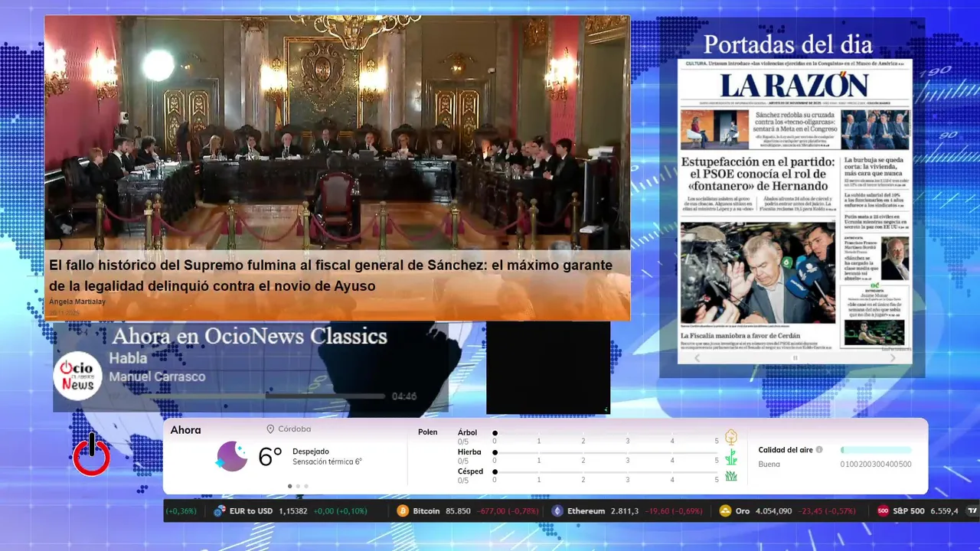This screenshot has width=980, height=551.
Task: Click the Árbol tree pollen icon
Action: click(x=731, y=437)
